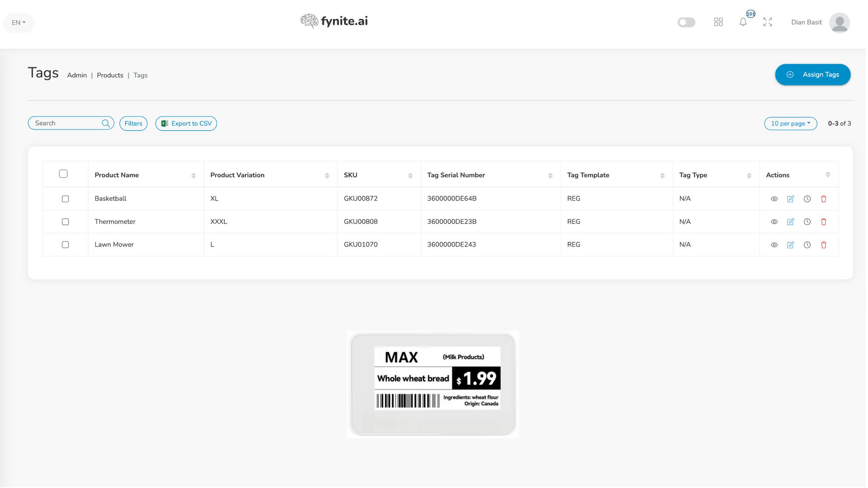Sort by the Product Name column arrows
The width and height of the screenshot is (868, 488).
[x=194, y=176]
